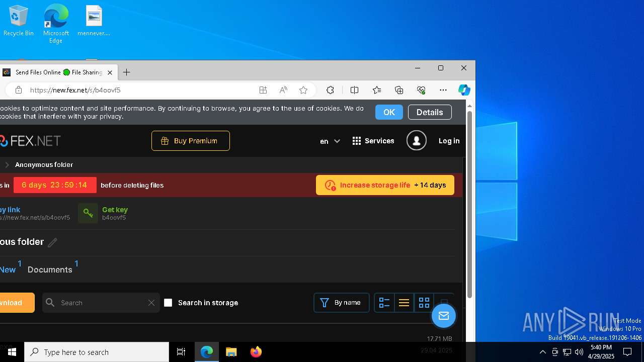This screenshot has height=362, width=644.
Task: Open Collections in Edge toolbar
Action: 399,90
